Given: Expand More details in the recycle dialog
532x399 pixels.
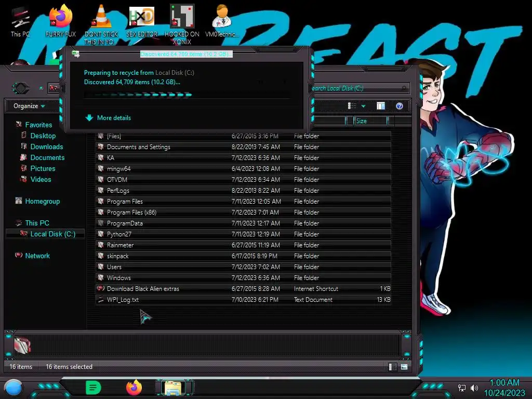Looking at the screenshot, I should [108, 118].
